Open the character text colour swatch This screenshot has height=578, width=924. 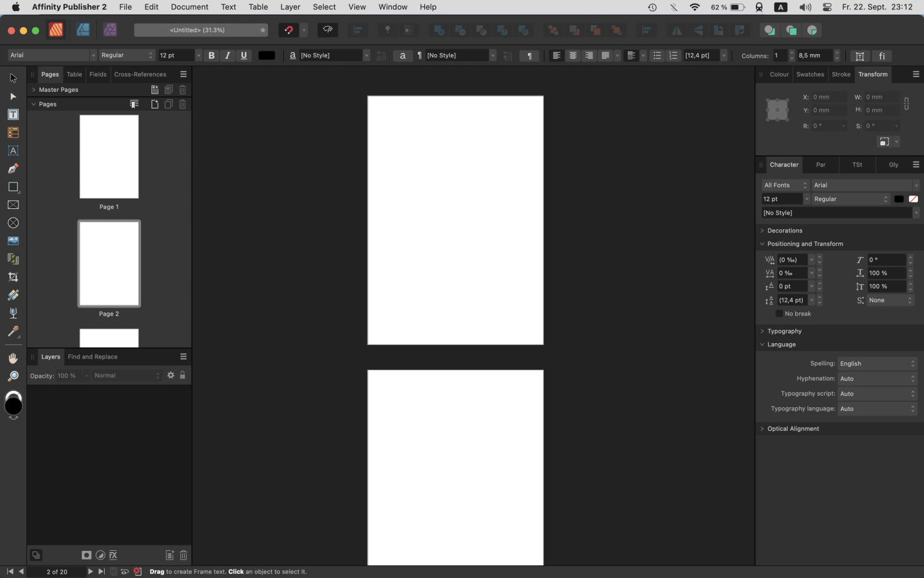pyautogui.click(x=898, y=198)
